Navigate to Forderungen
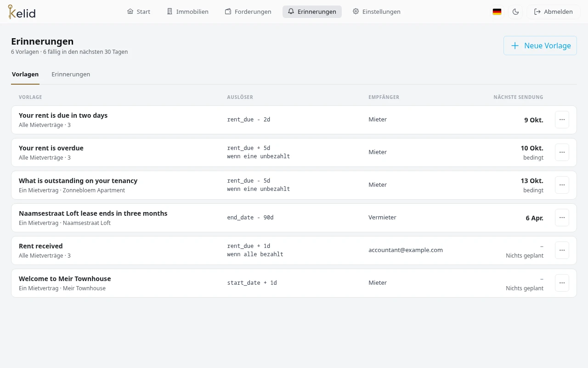This screenshot has height=368, width=588. 248,12
